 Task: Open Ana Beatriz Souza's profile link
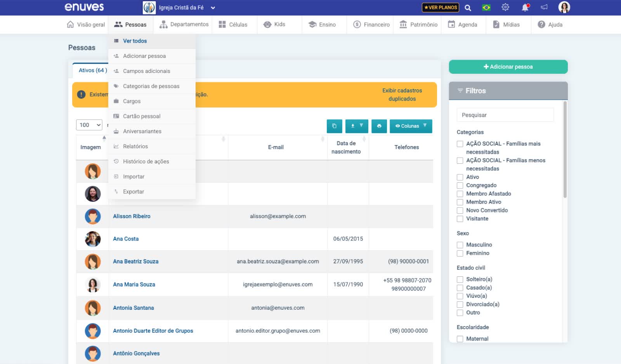[135, 262]
